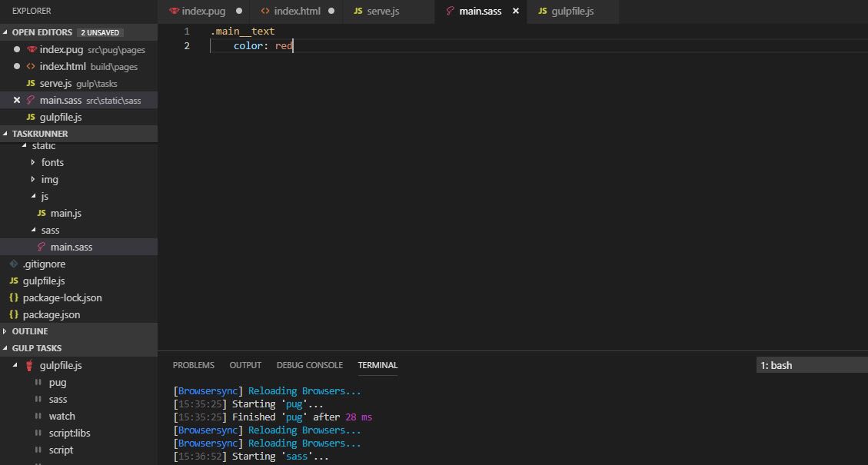Expand the fonts folder
Screen dimensions: 868x465
tap(32, 162)
